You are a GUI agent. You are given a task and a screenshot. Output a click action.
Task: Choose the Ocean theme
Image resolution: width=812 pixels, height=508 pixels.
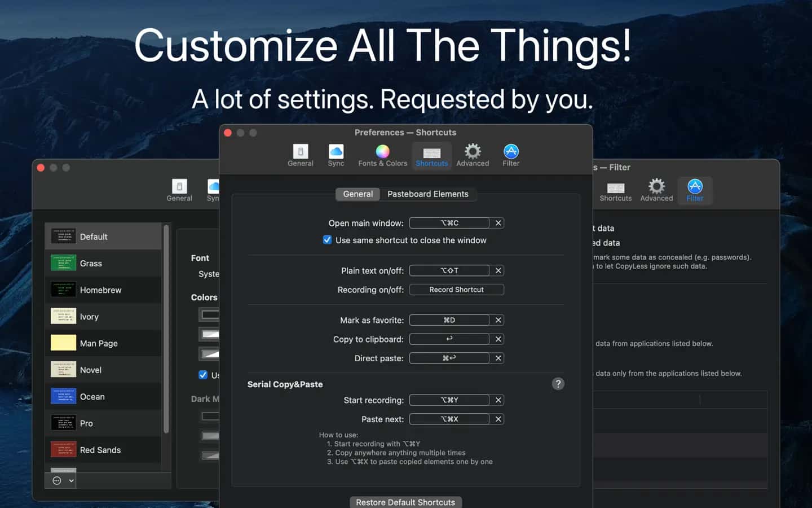103,397
